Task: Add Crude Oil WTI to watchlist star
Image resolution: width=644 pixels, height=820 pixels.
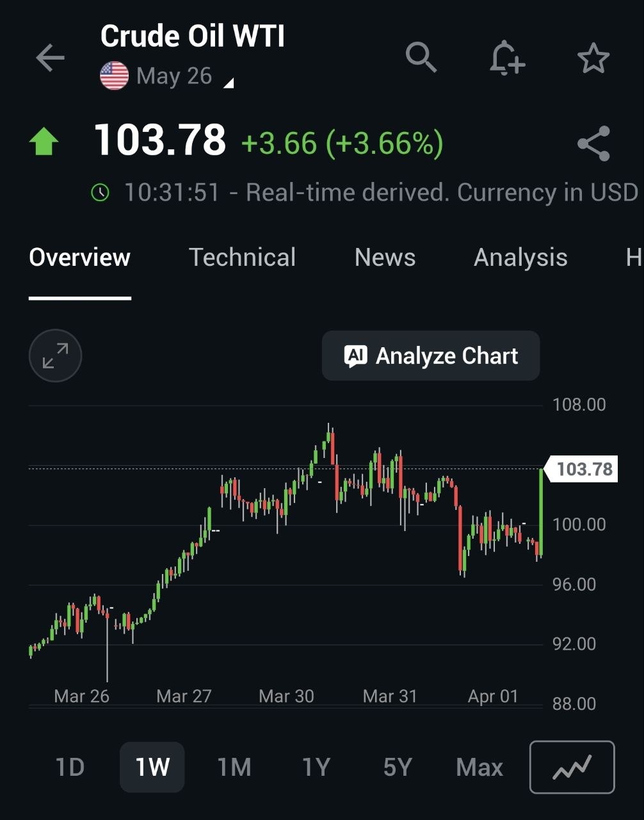Action: [x=593, y=58]
